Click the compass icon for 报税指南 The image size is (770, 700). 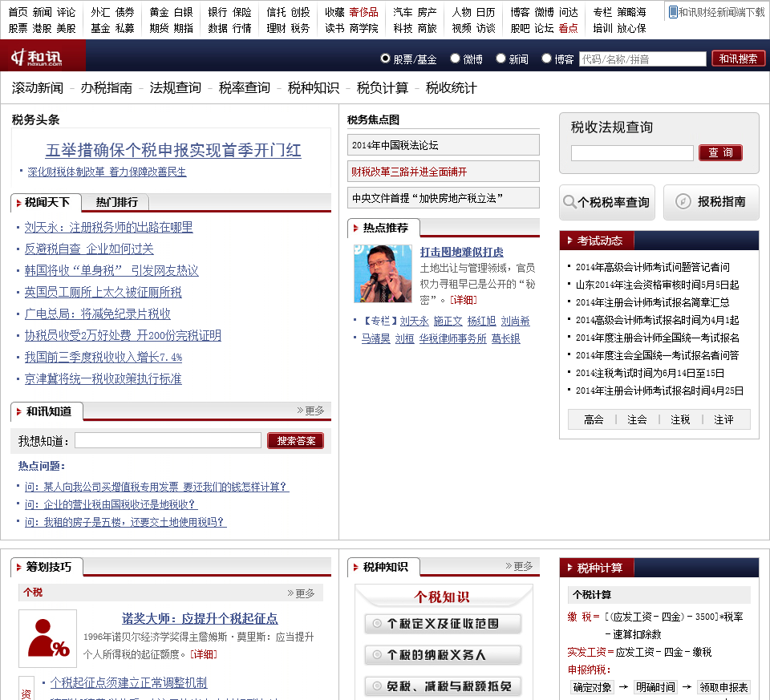pos(683,201)
